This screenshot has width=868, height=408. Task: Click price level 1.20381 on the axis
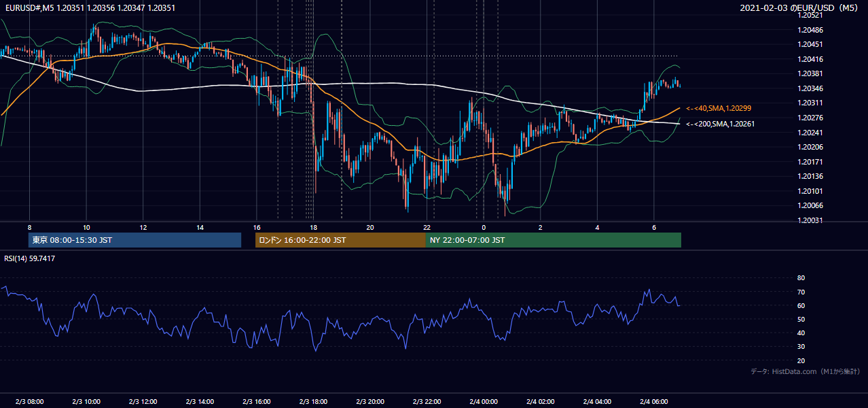(810, 73)
